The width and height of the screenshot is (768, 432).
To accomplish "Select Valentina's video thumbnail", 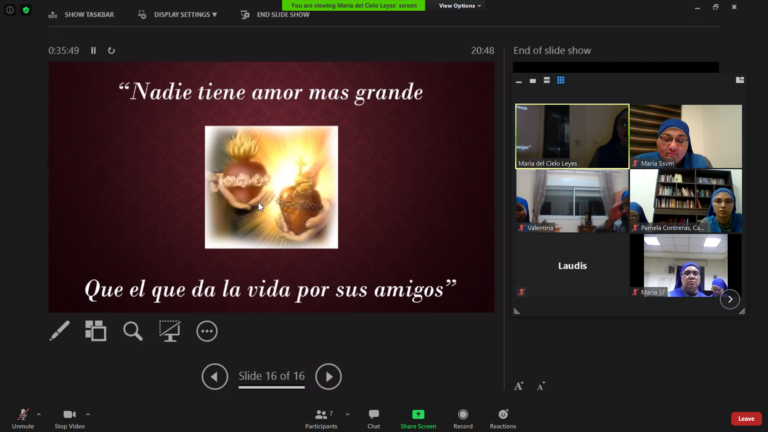I will pyautogui.click(x=571, y=201).
